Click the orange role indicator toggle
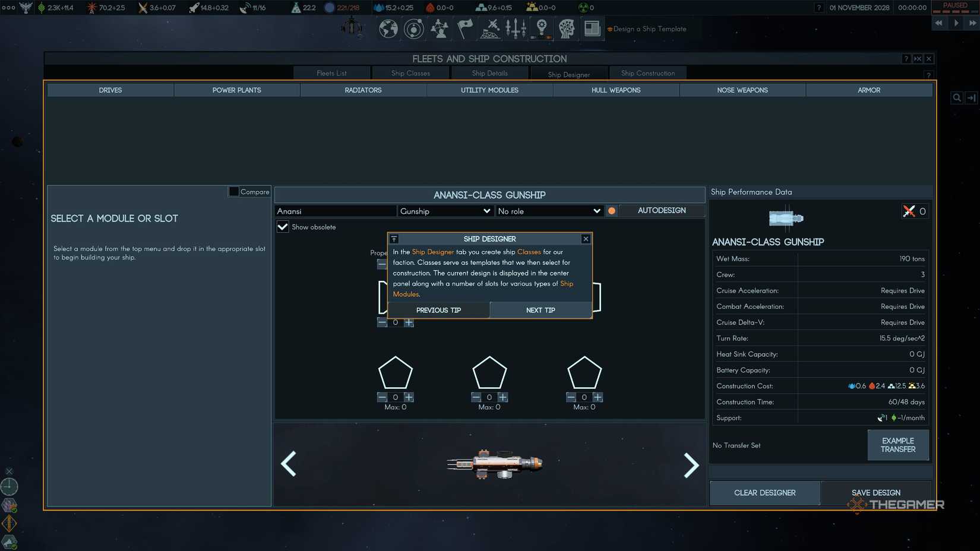This screenshot has width=980, height=551. click(x=611, y=211)
